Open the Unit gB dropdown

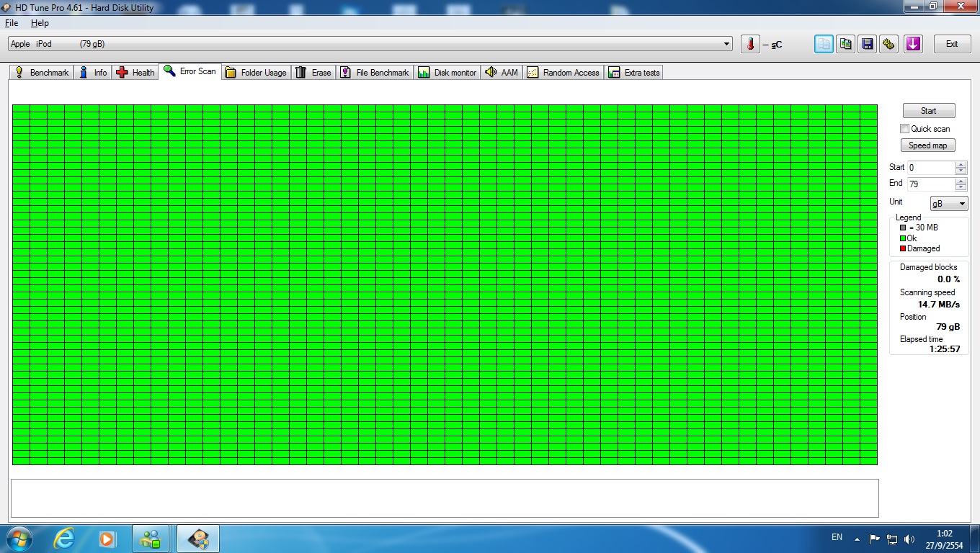(949, 204)
